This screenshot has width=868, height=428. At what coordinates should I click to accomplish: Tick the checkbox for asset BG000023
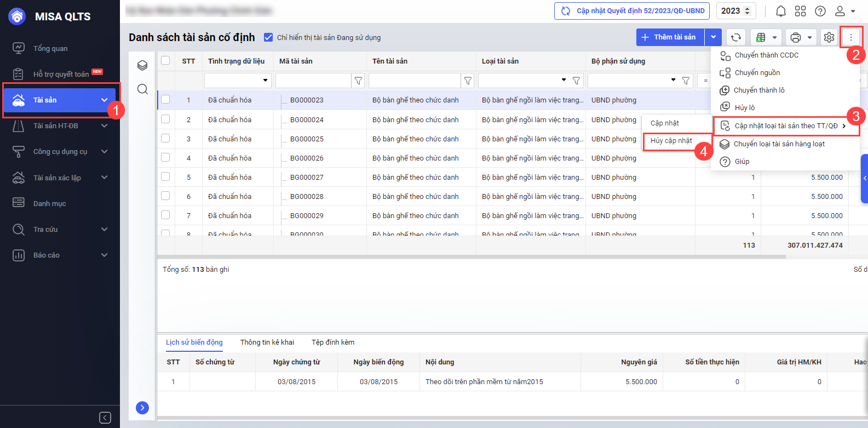click(x=165, y=100)
